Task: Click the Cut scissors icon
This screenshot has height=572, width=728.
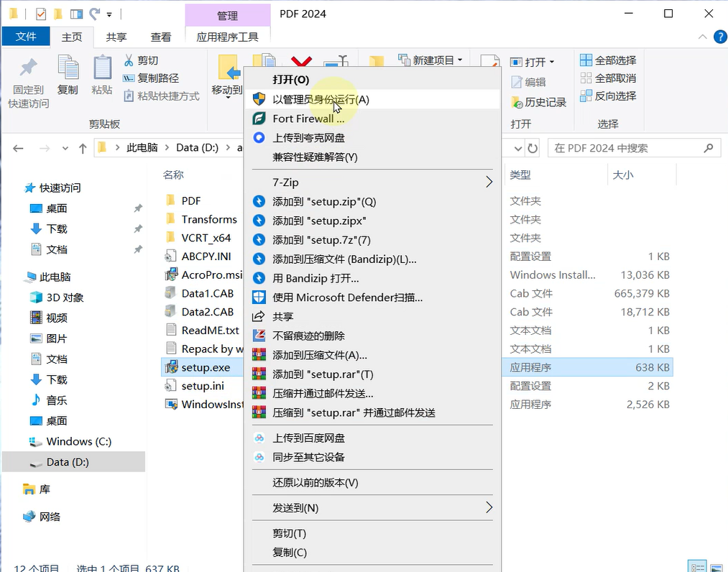Action: (x=129, y=60)
